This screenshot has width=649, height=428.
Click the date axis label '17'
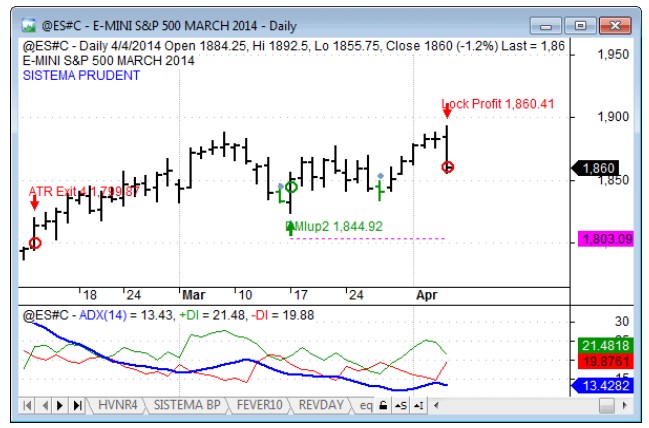[301, 295]
